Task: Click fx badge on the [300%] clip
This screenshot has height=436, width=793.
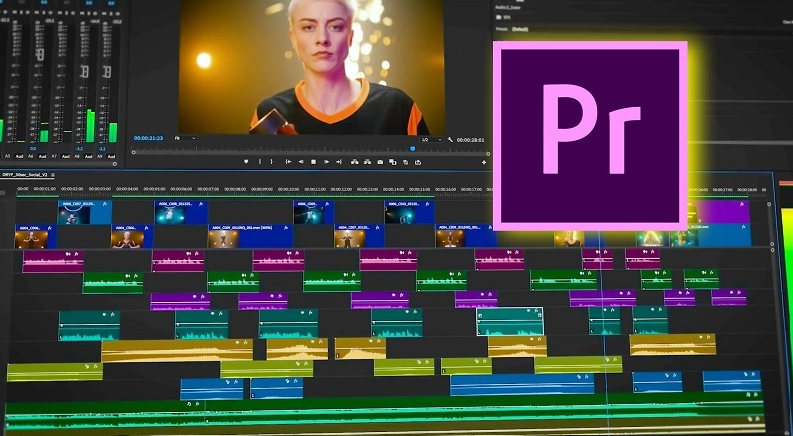Action: [288, 228]
